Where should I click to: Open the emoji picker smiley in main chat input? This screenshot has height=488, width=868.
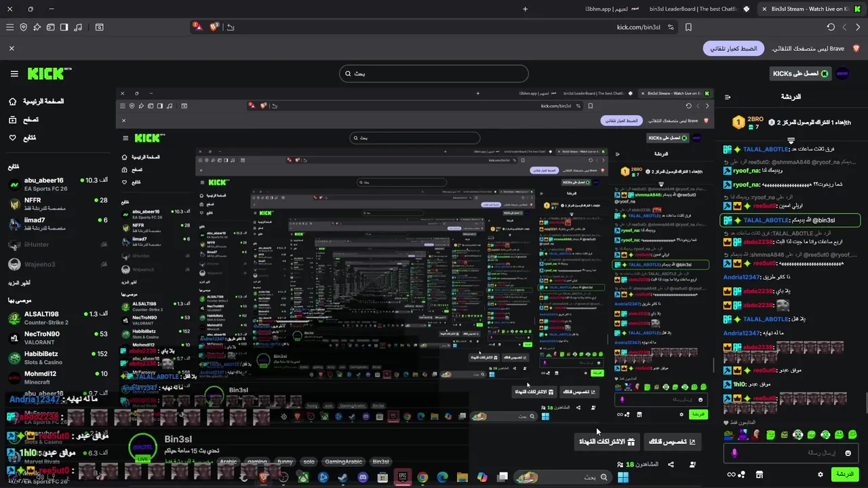[848, 453]
